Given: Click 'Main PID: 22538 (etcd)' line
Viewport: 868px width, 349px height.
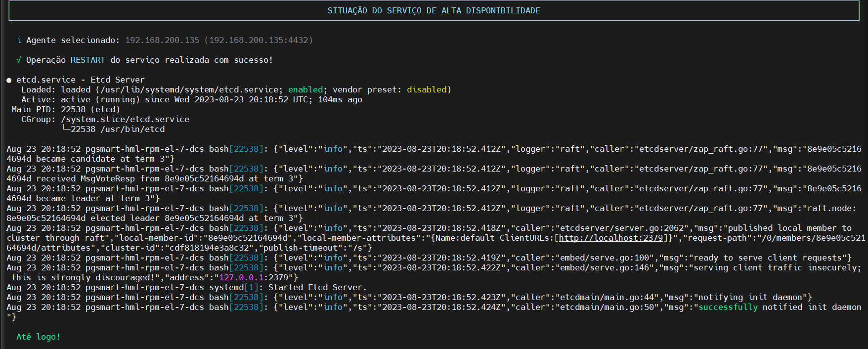Looking at the screenshot, I should pos(66,109).
